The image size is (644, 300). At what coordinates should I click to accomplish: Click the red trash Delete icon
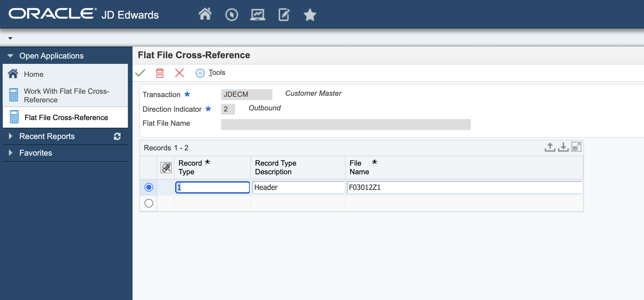tap(160, 73)
